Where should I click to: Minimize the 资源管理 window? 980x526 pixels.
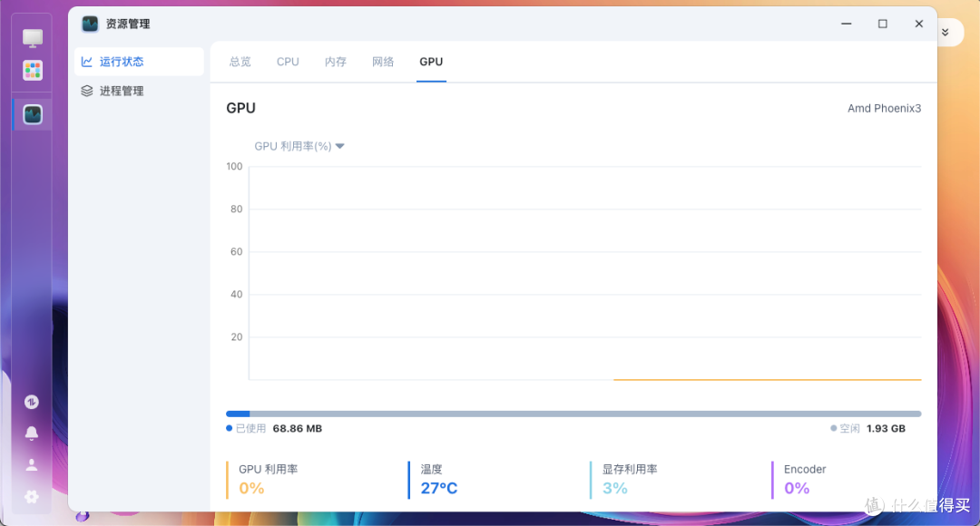tap(847, 24)
